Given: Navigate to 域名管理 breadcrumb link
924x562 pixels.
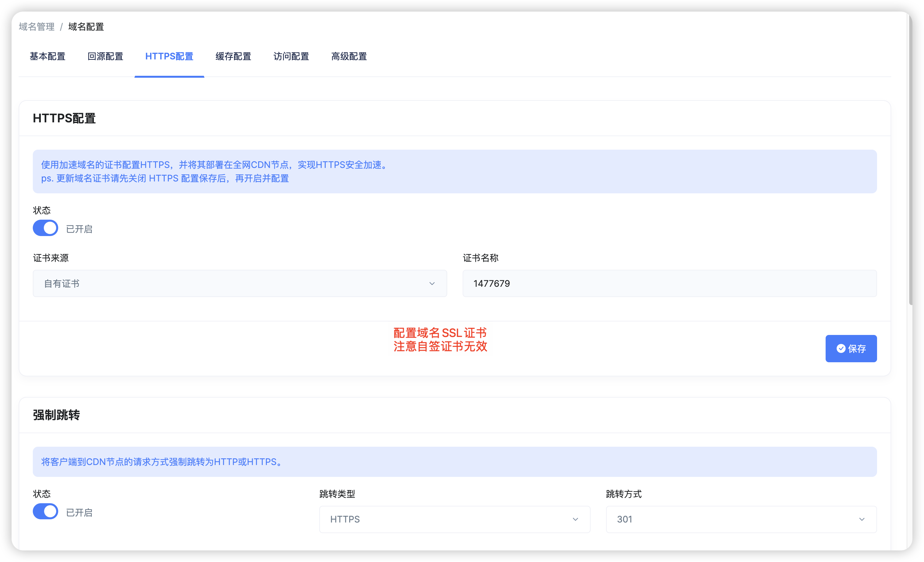Looking at the screenshot, I should (37, 27).
